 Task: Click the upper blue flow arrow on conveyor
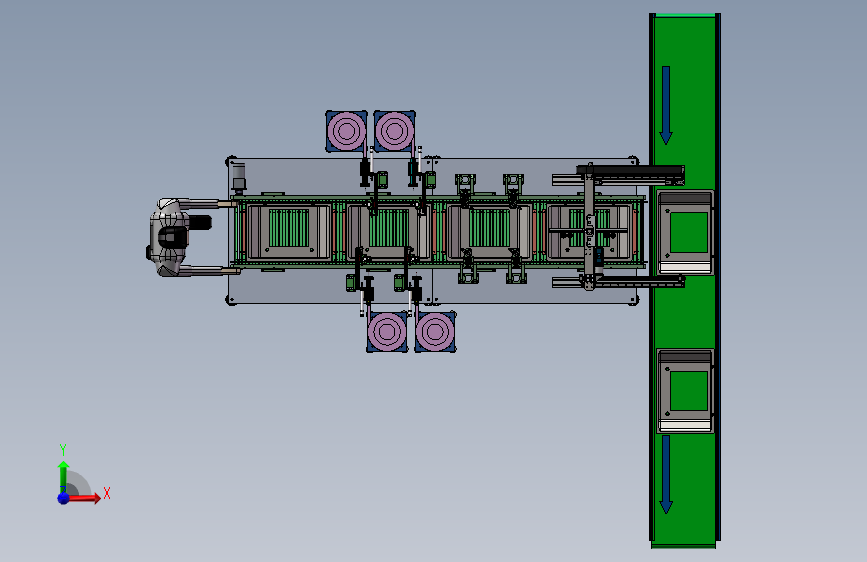(666, 105)
